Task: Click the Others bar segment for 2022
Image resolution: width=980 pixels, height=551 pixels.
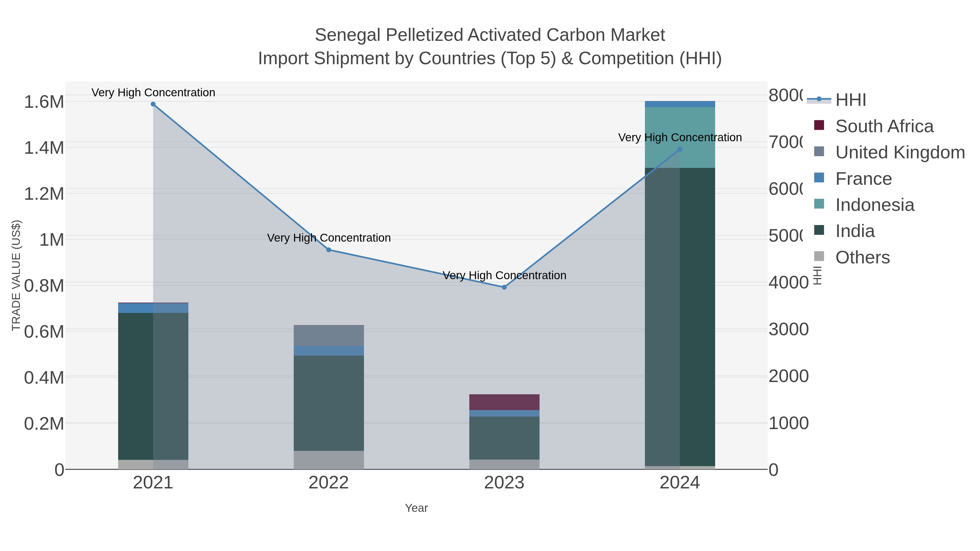Action: 329,460
